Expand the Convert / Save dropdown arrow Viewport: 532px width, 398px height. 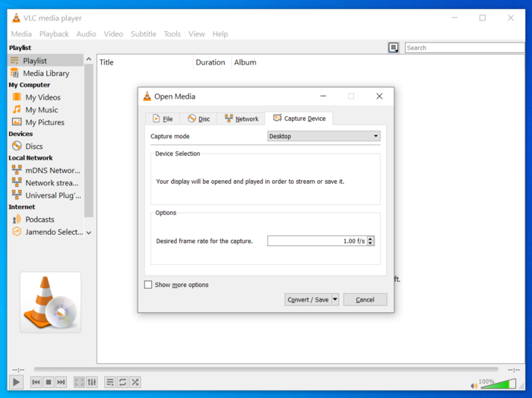335,299
